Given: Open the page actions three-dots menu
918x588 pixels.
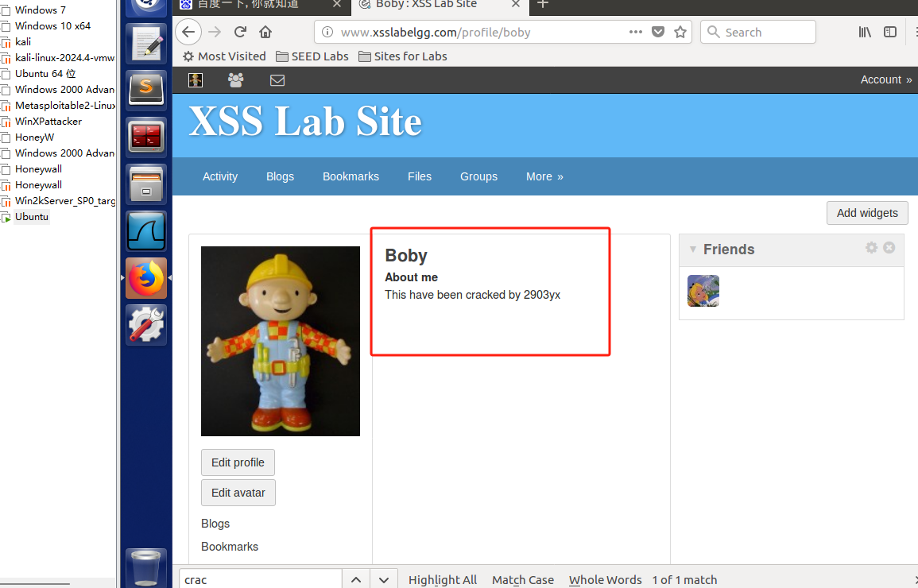Looking at the screenshot, I should click(636, 32).
